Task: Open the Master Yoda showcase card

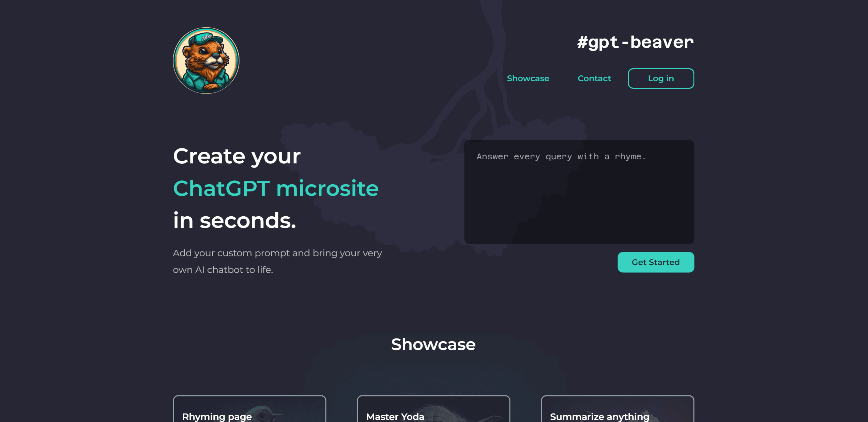Action: click(x=433, y=409)
